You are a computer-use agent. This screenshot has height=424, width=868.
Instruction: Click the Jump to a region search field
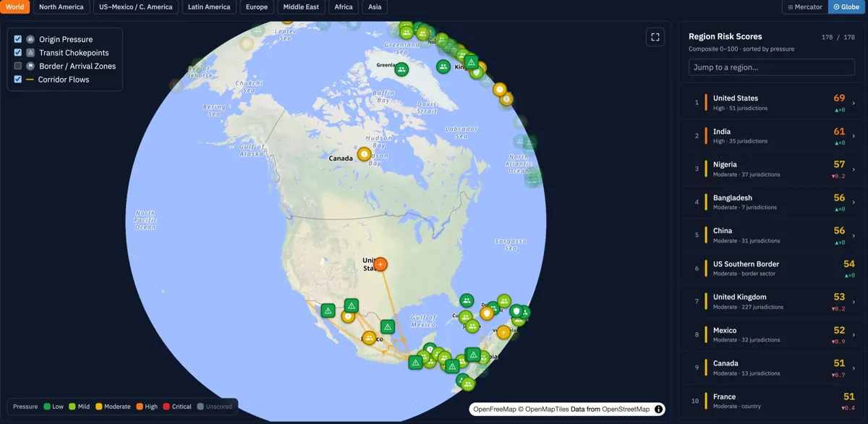click(x=772, y=67)
